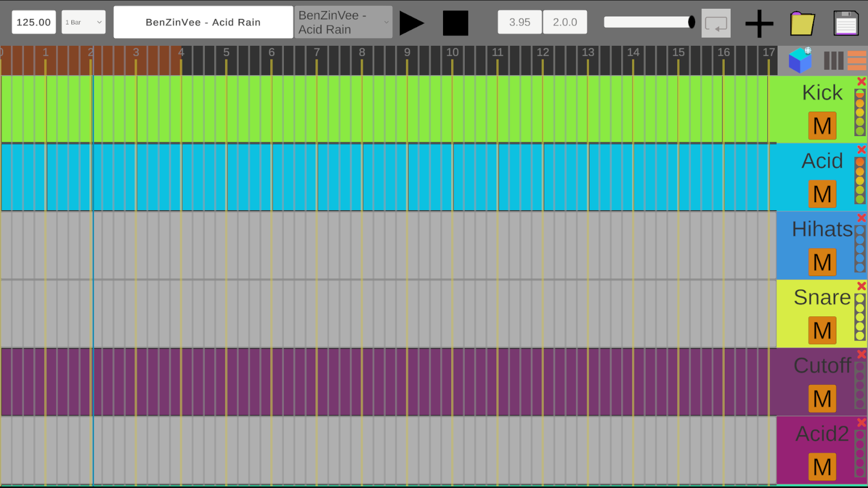
Task: Click the Kick track level meter
Action: coord(860,113)
